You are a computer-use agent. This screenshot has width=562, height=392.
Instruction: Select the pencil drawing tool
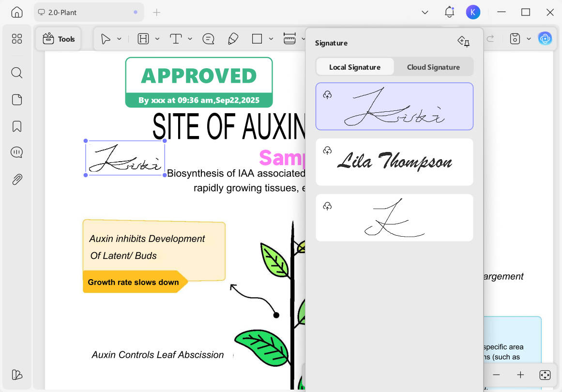click(x=233, y=39)
